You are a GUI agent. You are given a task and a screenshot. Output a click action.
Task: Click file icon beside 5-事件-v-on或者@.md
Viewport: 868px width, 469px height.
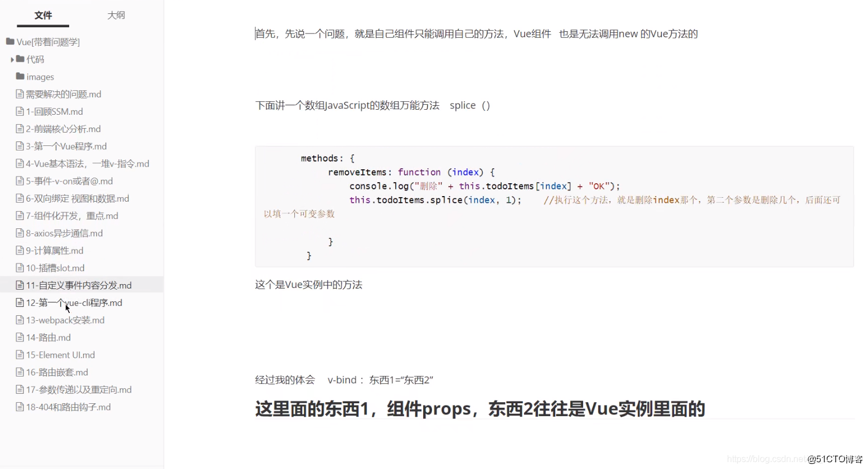pyautogui.click(x=20, y=181)
